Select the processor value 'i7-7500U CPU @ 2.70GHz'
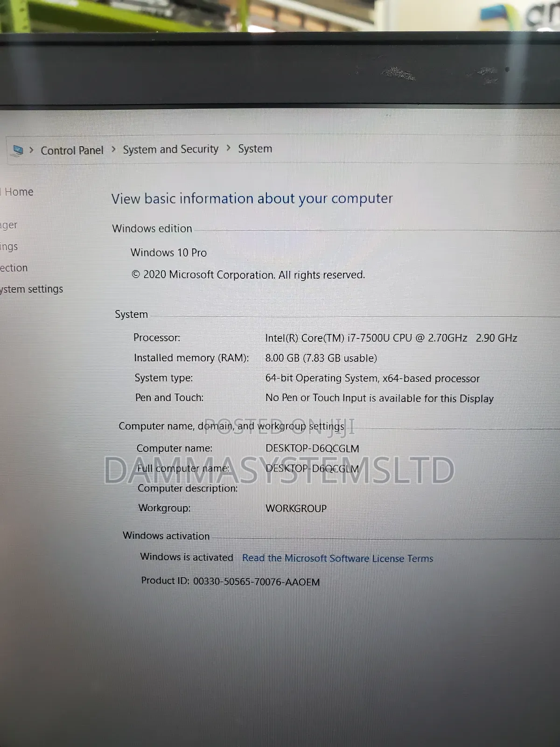 coord(407,338)
